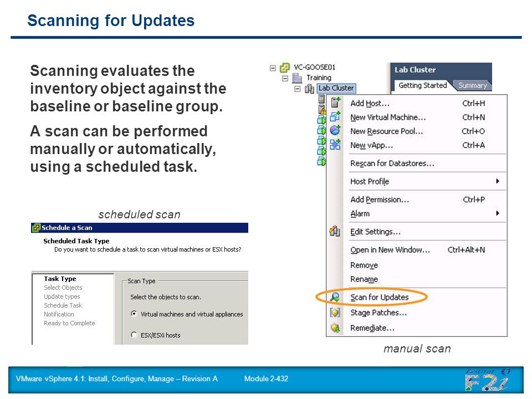The image size is (532, 399).
Task: Choose Add Permission menu entry
Action: pyautogui.click(x=417, y=199)
